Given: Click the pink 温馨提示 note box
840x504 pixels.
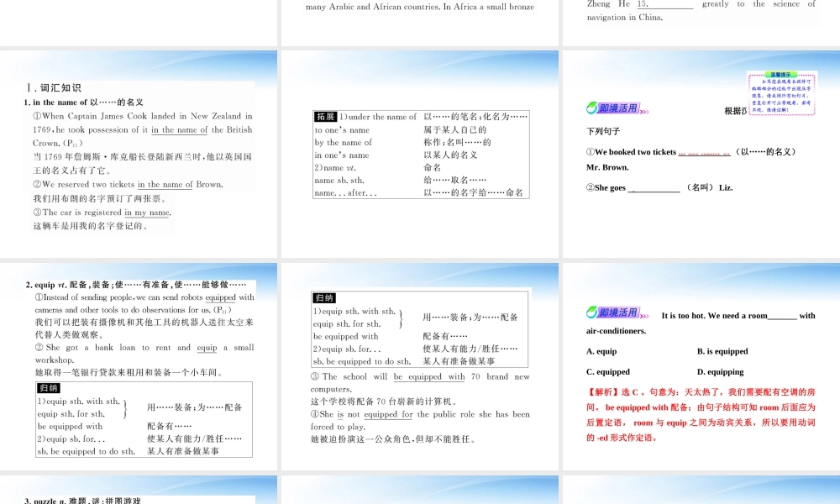Looking at the screenshot, I should 781,93.
